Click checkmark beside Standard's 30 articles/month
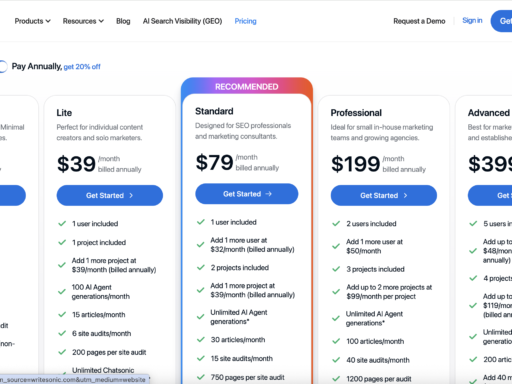Screen dimensions: 512x384 tap(201, 339)
